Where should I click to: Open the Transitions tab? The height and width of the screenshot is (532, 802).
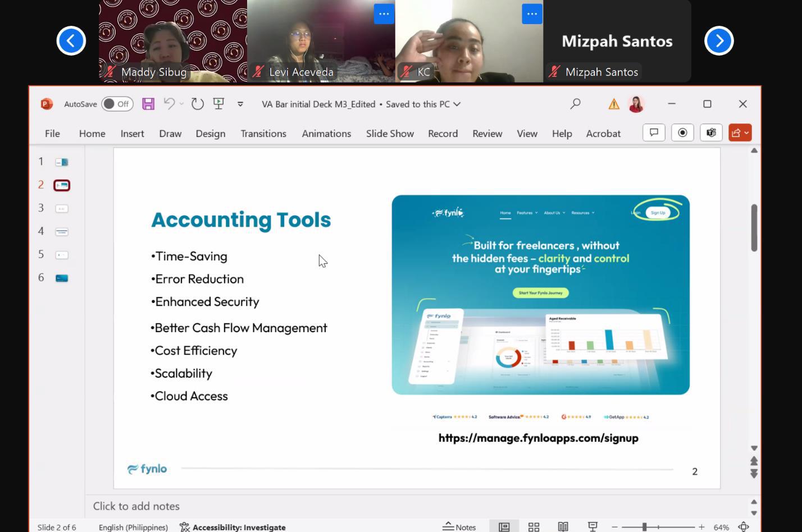click(x=263, y=134)
